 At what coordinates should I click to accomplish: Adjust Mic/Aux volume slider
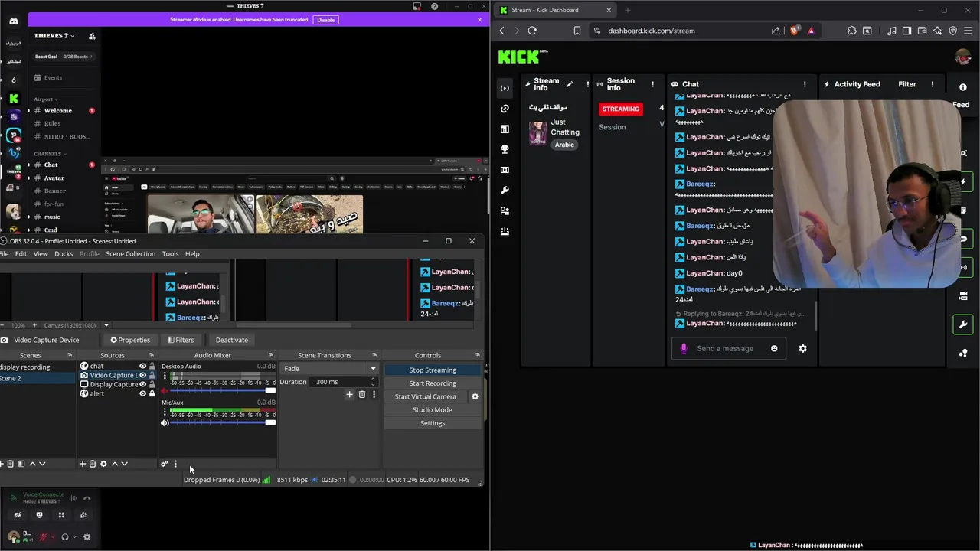(222, 422)
